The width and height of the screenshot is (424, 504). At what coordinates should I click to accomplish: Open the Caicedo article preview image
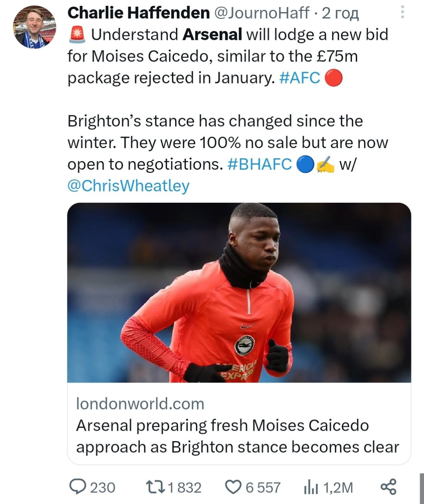click(239, 292)
